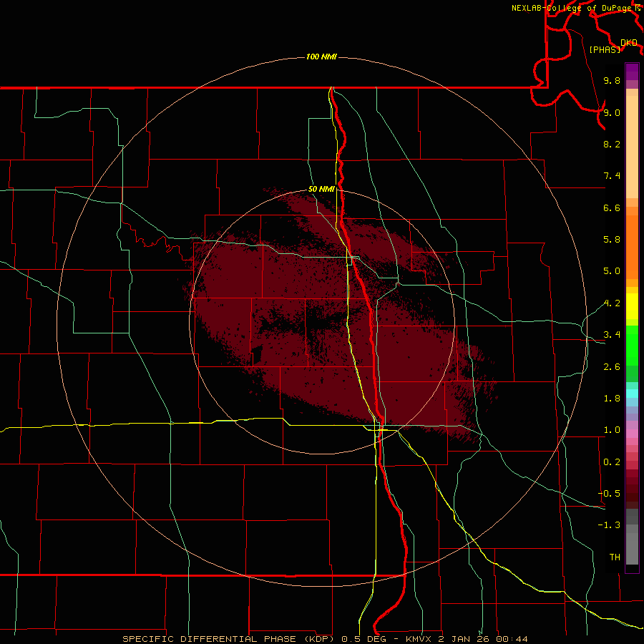This screenshot has width=644, height=644.
Task: Click the 4.2 scale value label
Action: pyautogui.click(x=612, y=303)
